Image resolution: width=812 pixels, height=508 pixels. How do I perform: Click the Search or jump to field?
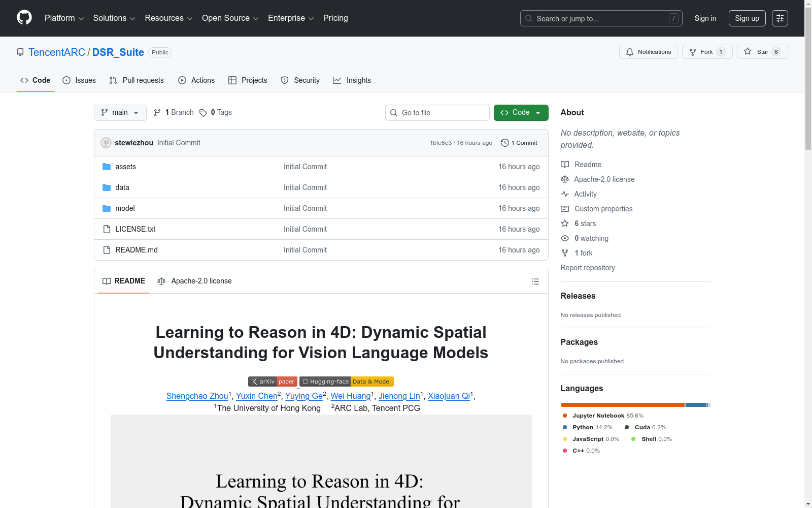tap(601, 18)
